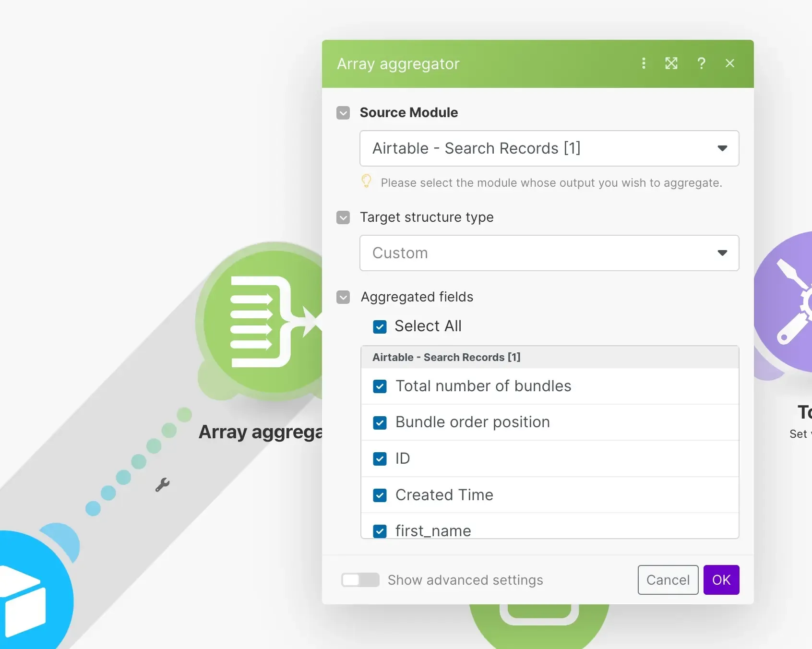Open the three-dot options menu in dialog header
This screenshot has width=812, height=649.
(644, 63)
